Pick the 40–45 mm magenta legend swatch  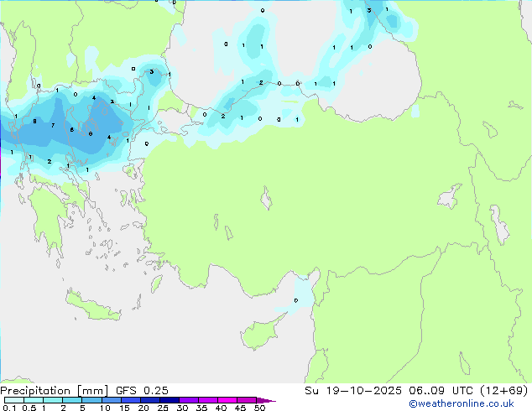pos(227,400)
